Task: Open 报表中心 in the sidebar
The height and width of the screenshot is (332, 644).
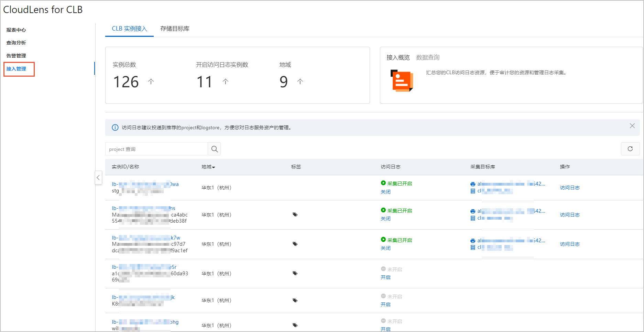Action: click(x=16, y=30)
